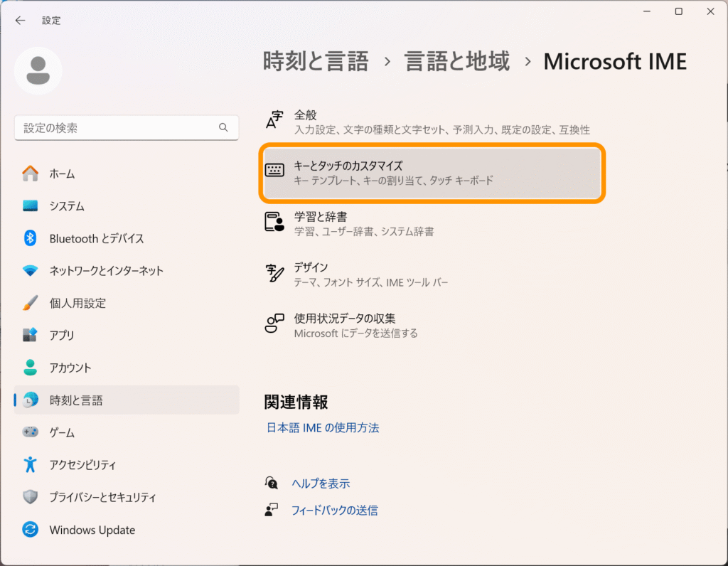Select the アクセシビリティ figure icon

tap(30, 464)
